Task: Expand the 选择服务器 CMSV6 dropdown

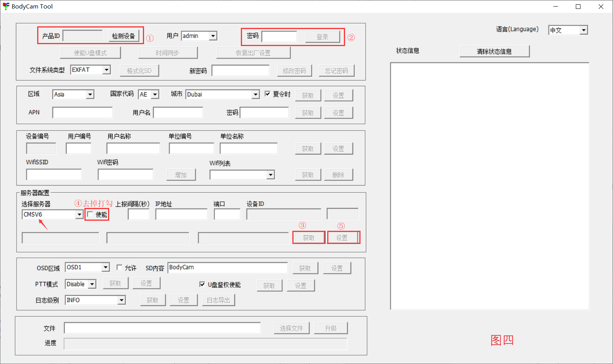Action: (x=79, y=215)
